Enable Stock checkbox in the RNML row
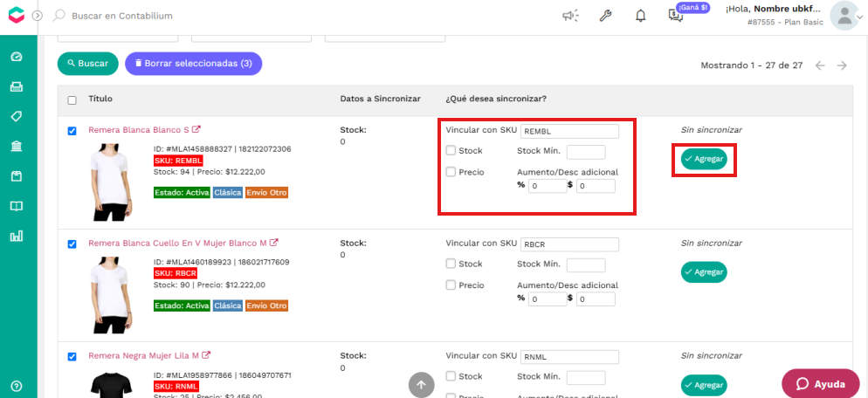Screen dimensions: 868x398 pyautogui.click(x=451, y=376)
